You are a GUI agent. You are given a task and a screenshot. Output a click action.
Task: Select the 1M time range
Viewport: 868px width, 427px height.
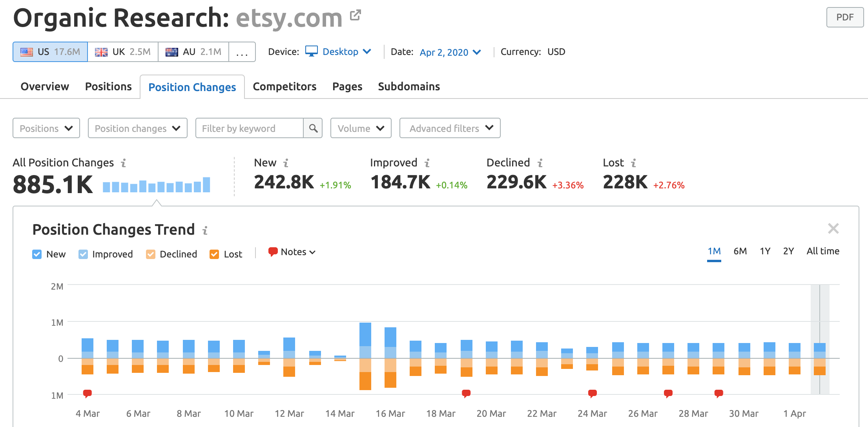tap(714, 251)
